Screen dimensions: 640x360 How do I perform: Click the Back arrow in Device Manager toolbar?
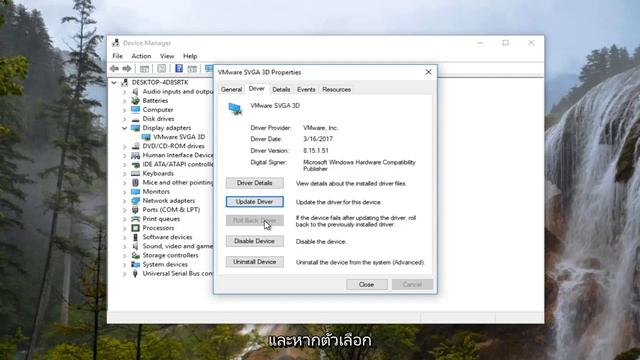[x=114, y=69]
